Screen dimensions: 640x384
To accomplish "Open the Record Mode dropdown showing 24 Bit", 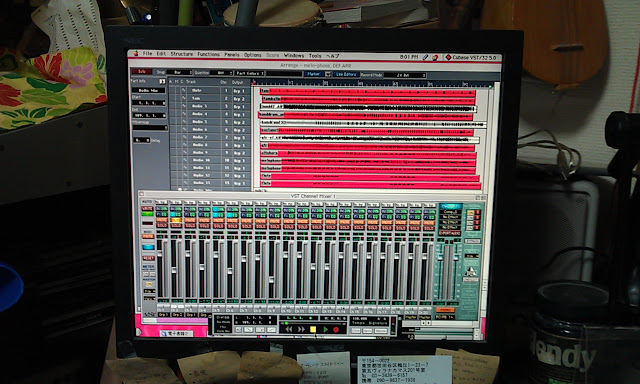I will (x=405, y=75).
